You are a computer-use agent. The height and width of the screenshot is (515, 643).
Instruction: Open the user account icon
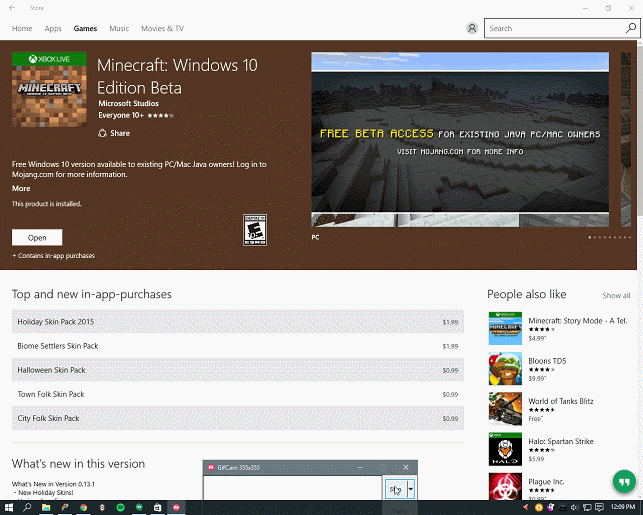tap(472, 28)
